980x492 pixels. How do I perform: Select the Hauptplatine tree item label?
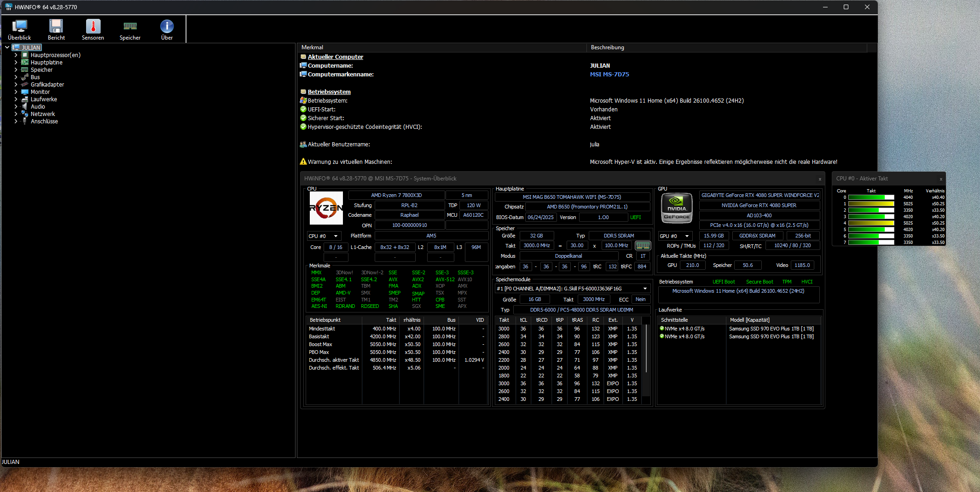point(46,62)
